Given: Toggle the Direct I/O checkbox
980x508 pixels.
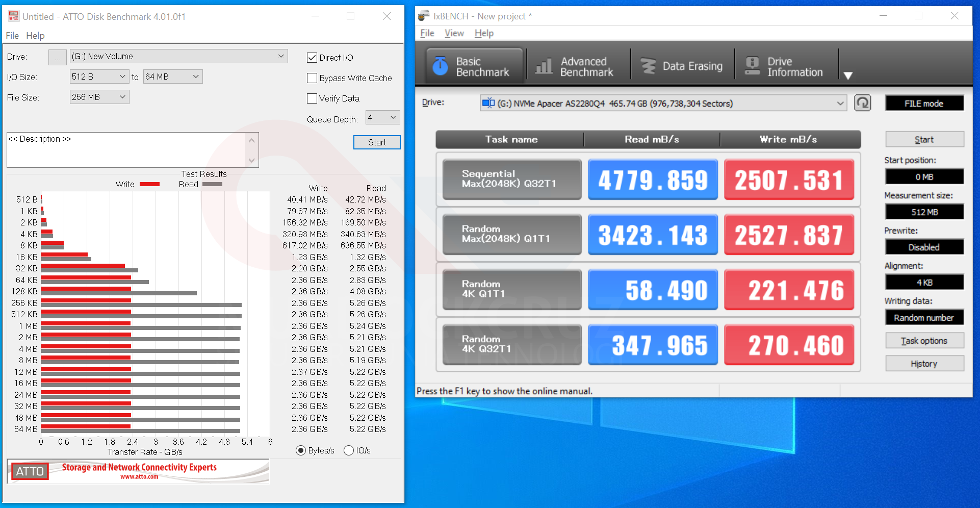Looking at the screenshot, I should point(312,58).
